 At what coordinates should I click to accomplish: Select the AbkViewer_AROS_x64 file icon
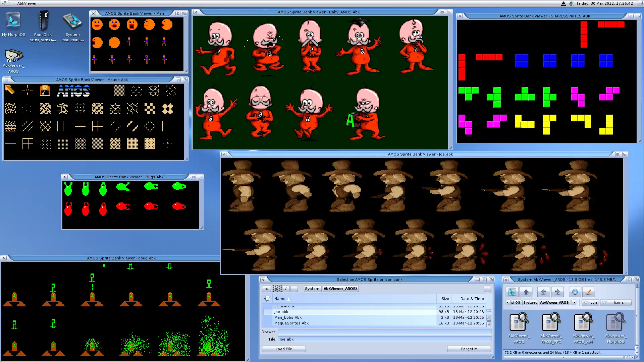(x=583, y=328)
